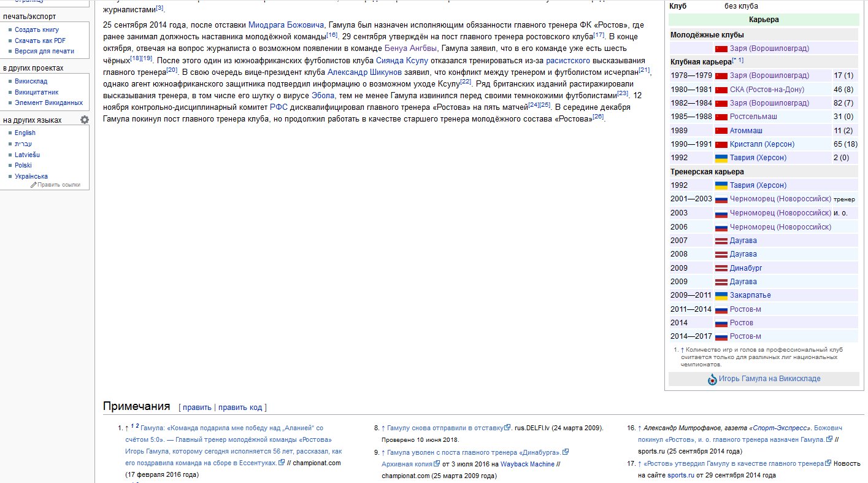The image size is (868, 483).
Task: Switch to Hebrew עברית language version
Action: [23, 144]
